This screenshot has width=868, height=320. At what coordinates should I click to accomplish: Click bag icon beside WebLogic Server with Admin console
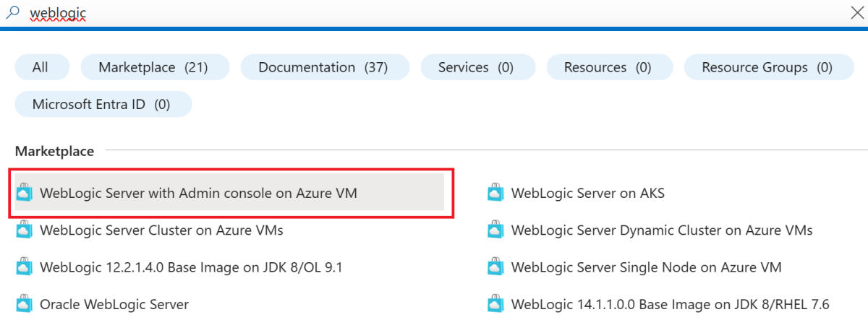click(24, 193)
